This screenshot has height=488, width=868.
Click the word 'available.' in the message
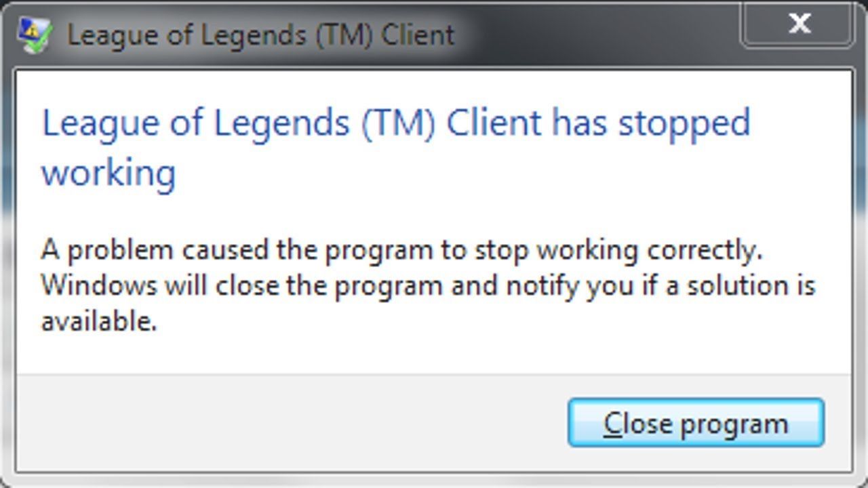pyautogui.click(x=99, y=321)
